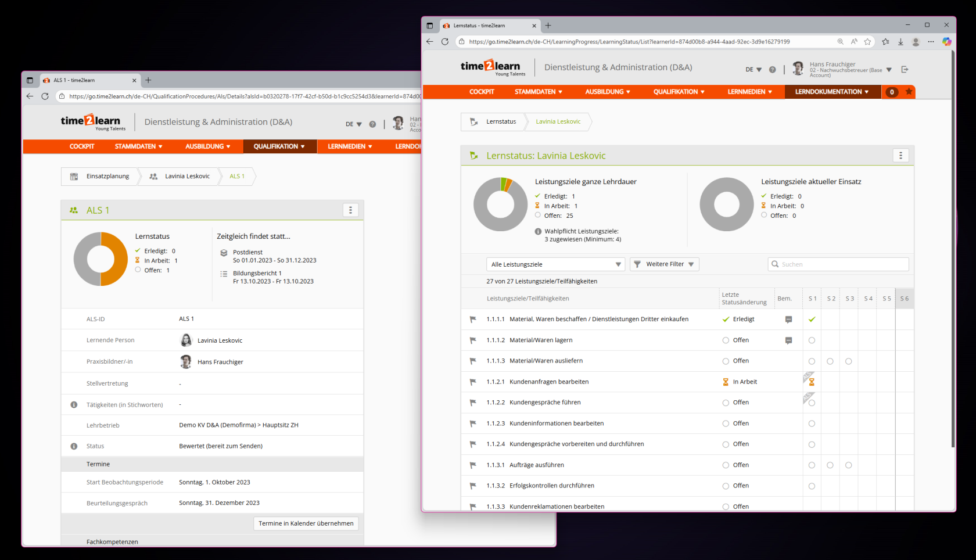Viewport: 976px width, 560px height.
Task: Toggle S1 circle for Material/Waren lagern
Action: 812,340
